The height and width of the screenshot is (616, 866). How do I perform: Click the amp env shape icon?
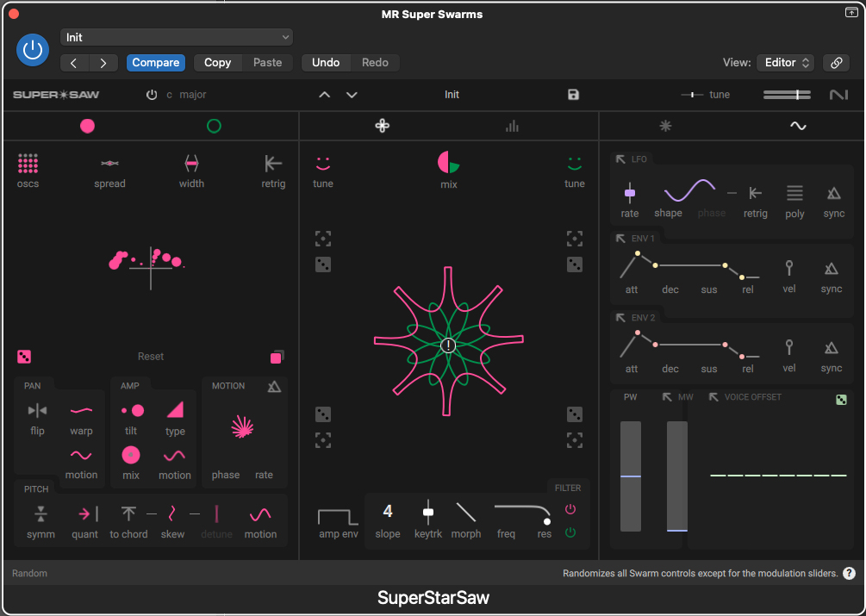click(x=338, y=517)
